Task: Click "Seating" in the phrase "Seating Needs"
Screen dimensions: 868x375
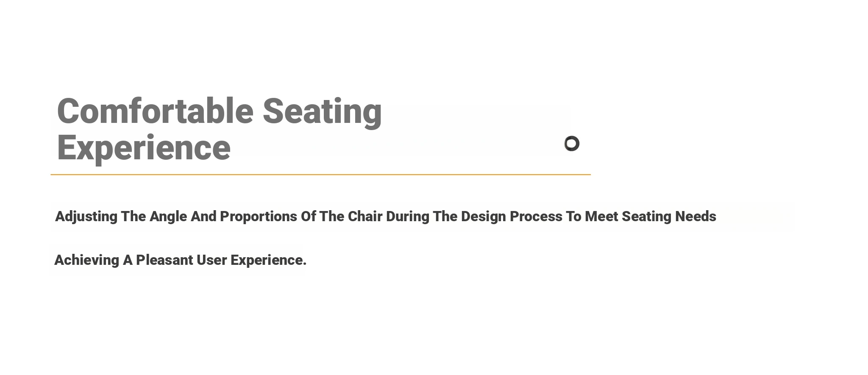Action: [646, 217]
